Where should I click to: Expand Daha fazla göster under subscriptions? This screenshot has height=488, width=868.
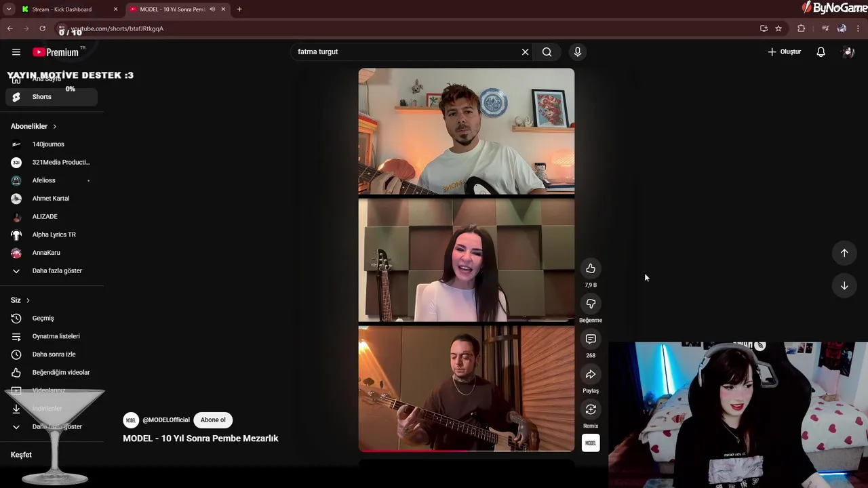pyautogui.click(x=52, y=270)
